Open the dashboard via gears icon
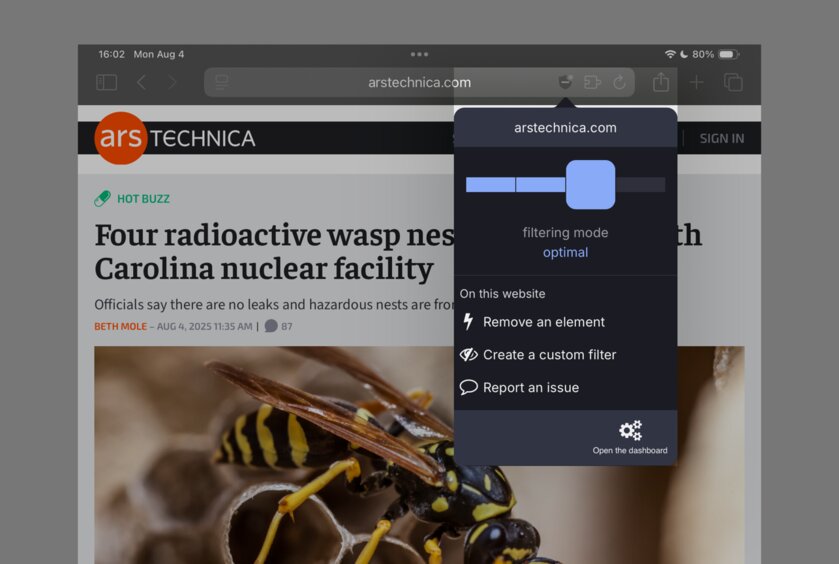Viewport: 839px width, 564px height. coord(630,430)
